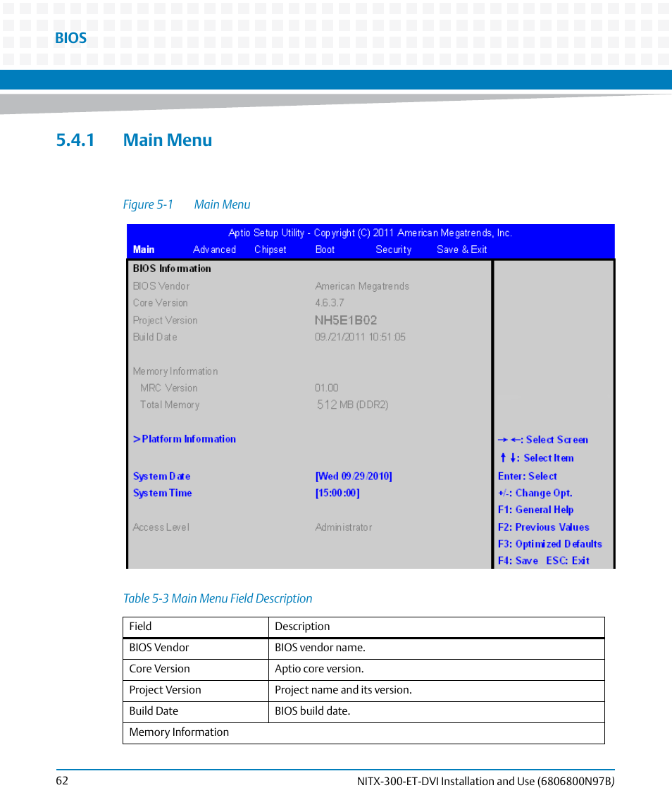Click the Project Version label in setup

coord(165,321)
